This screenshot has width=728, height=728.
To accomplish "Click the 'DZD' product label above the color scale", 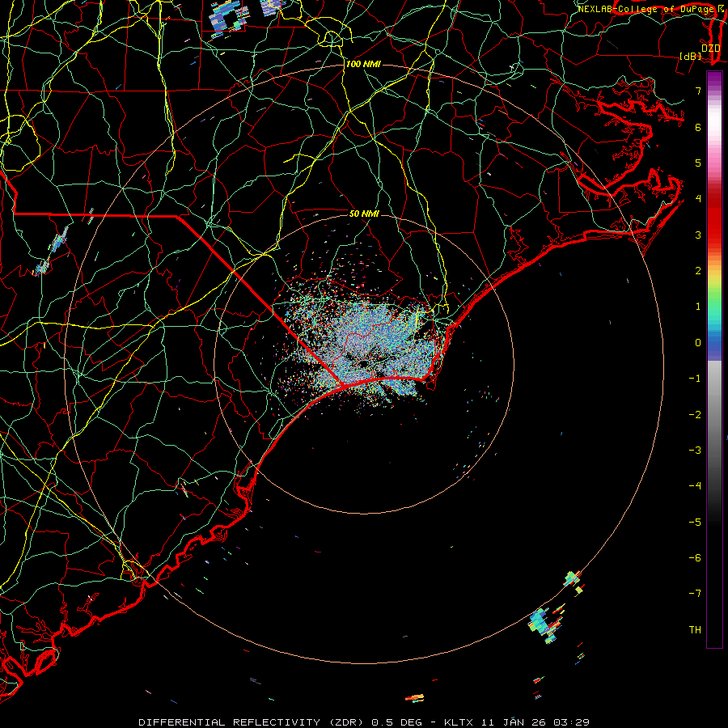I will coord(710,49).
